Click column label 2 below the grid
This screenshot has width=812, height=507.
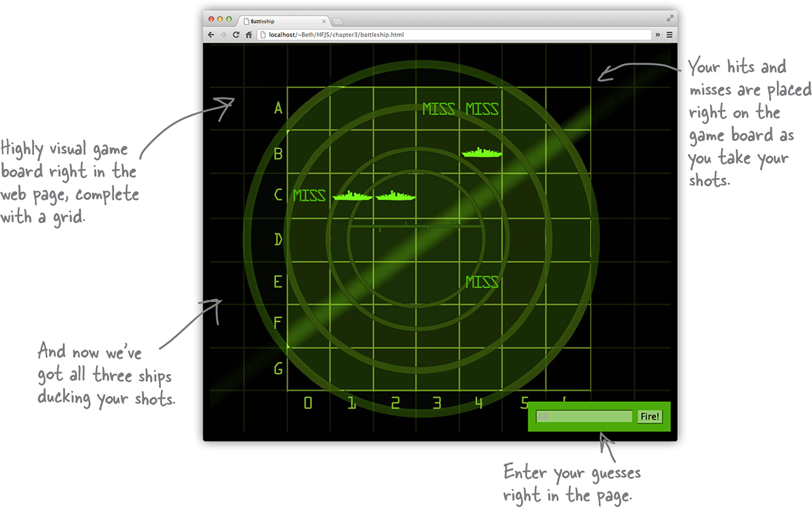click(395, 403)
